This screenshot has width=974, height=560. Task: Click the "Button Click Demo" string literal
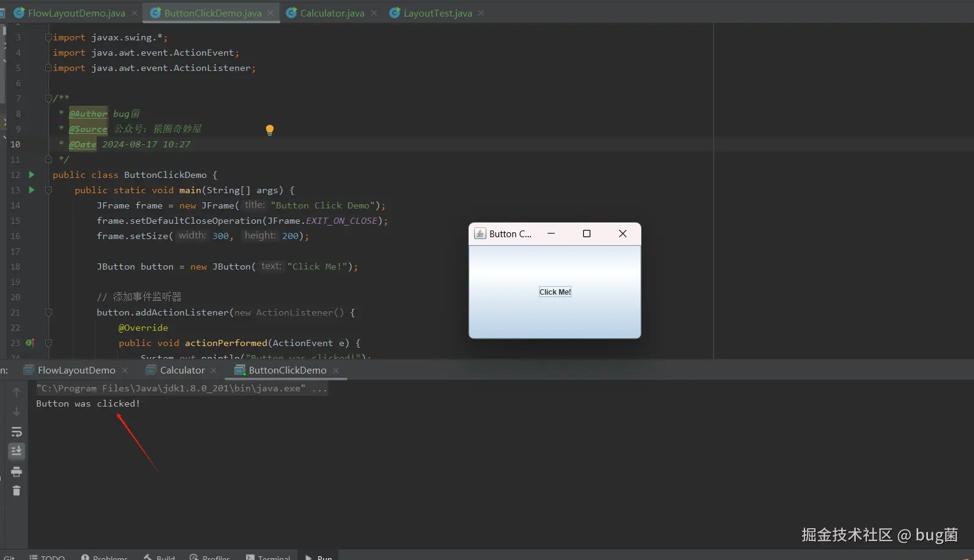coord(323,205)
